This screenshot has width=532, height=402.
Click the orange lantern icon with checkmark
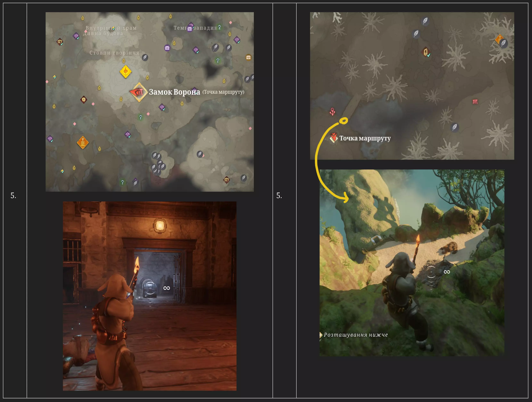426,52
